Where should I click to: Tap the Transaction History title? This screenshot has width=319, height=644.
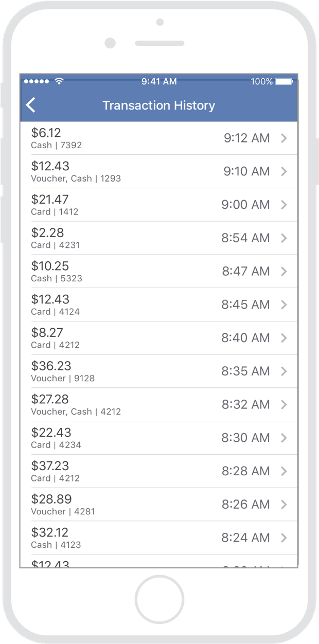point(158,105)
